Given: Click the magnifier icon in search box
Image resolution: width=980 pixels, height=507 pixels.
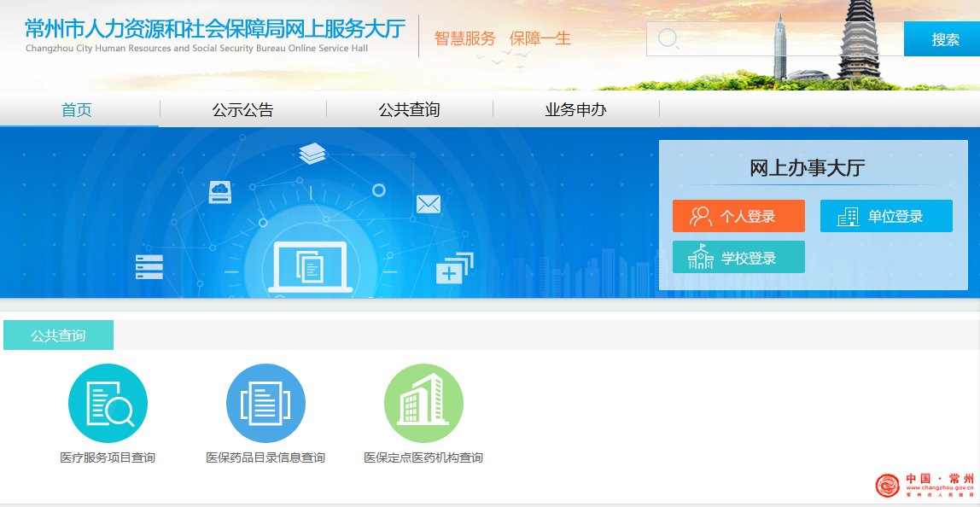Looking at the screenshot, I should [x=668, y=39].
